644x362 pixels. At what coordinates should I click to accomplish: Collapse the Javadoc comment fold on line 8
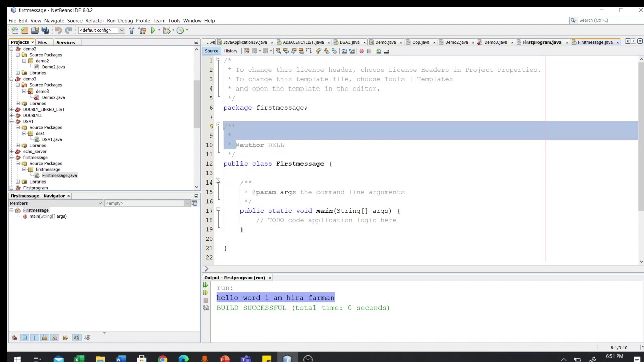point(218,125)
